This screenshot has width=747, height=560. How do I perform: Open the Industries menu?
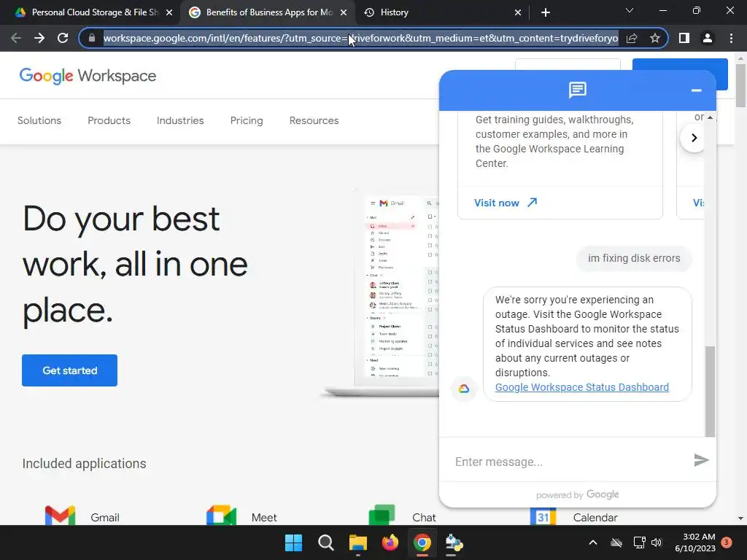coord(180,120)
